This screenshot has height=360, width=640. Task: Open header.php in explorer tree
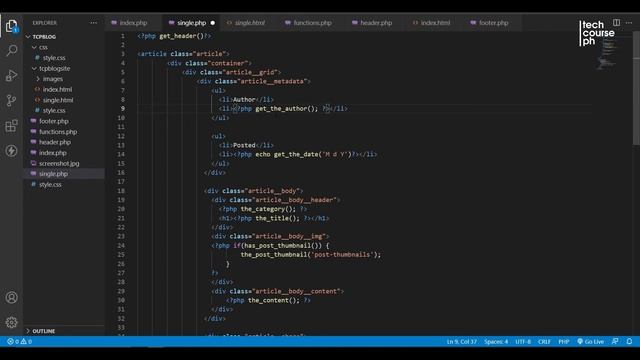[x=64, y=142]
